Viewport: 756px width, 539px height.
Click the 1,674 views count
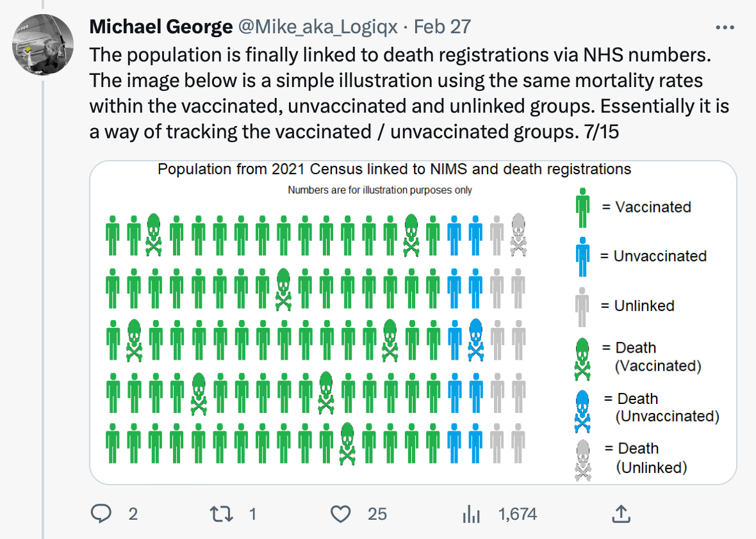tap(517, 514)
